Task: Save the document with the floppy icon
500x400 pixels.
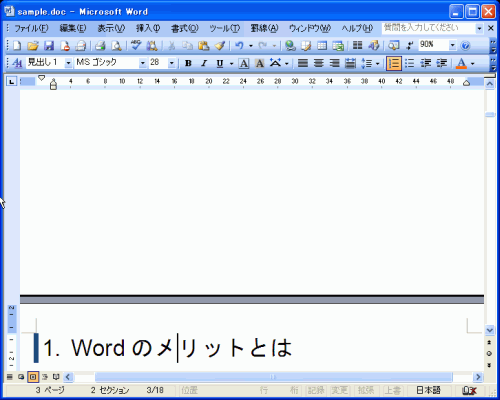Action: (x=49, y=45)
